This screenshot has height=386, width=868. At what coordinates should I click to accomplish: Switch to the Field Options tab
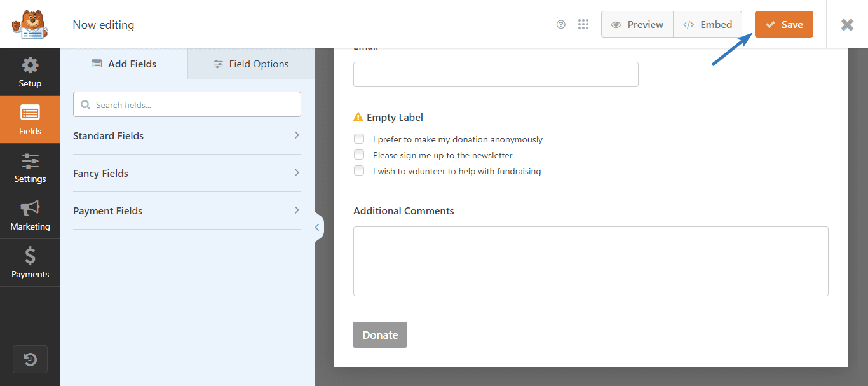tap(251, 64)
